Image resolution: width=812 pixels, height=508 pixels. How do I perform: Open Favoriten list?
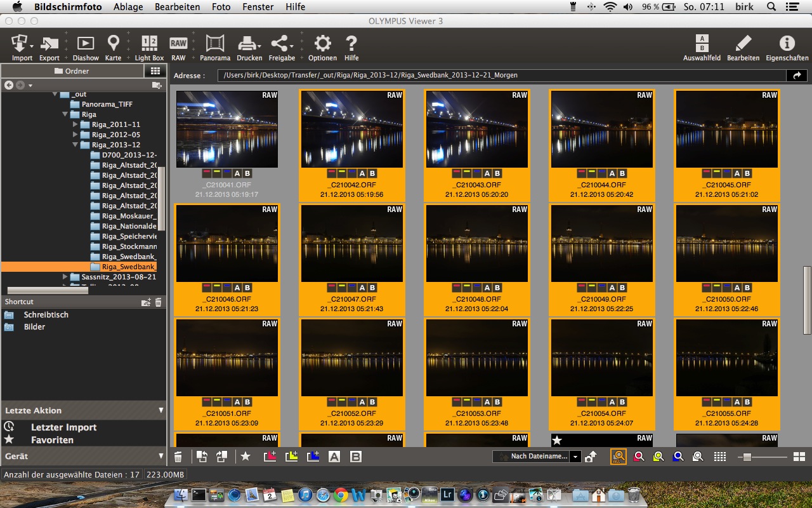pyautogui.click(x=52, y=440)
